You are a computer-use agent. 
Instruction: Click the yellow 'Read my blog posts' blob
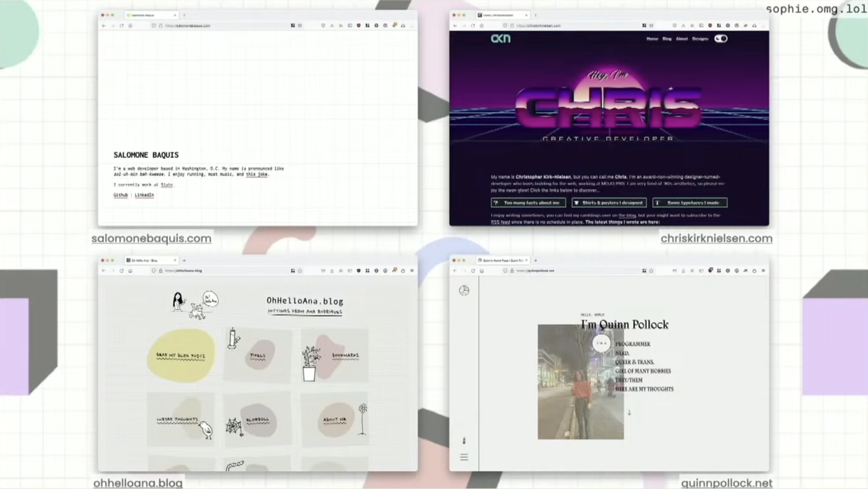tap(181, 356)
